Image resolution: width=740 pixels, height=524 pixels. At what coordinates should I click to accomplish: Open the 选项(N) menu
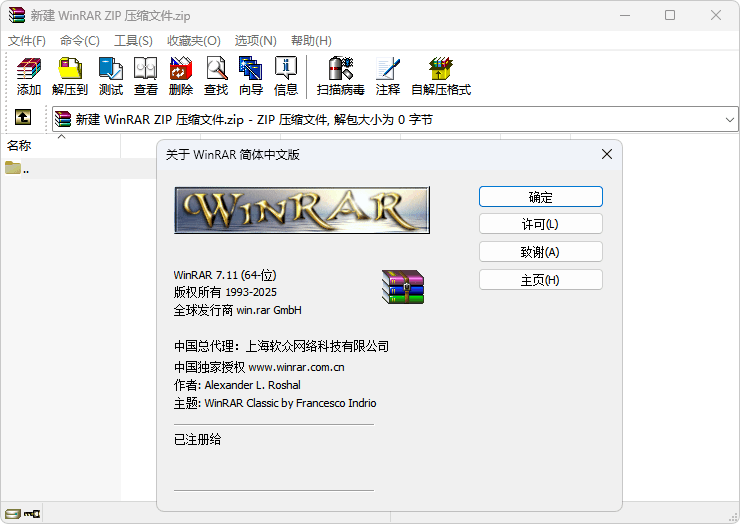255,41
